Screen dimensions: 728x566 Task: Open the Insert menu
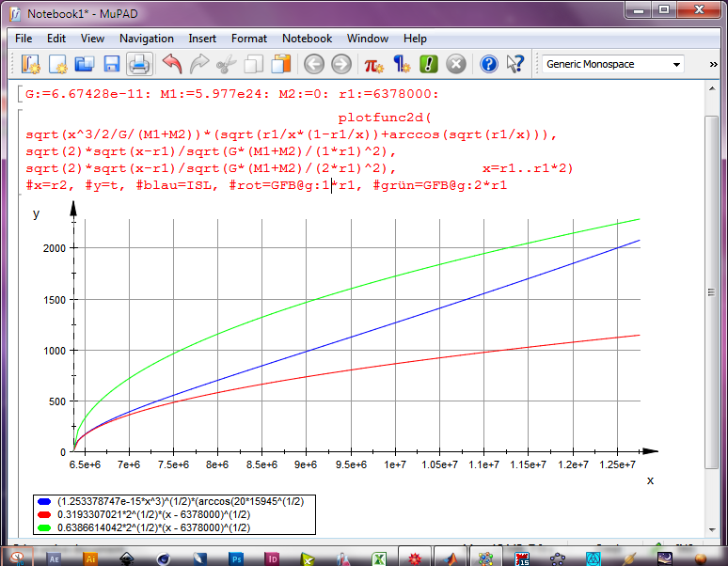pos(202,39)
